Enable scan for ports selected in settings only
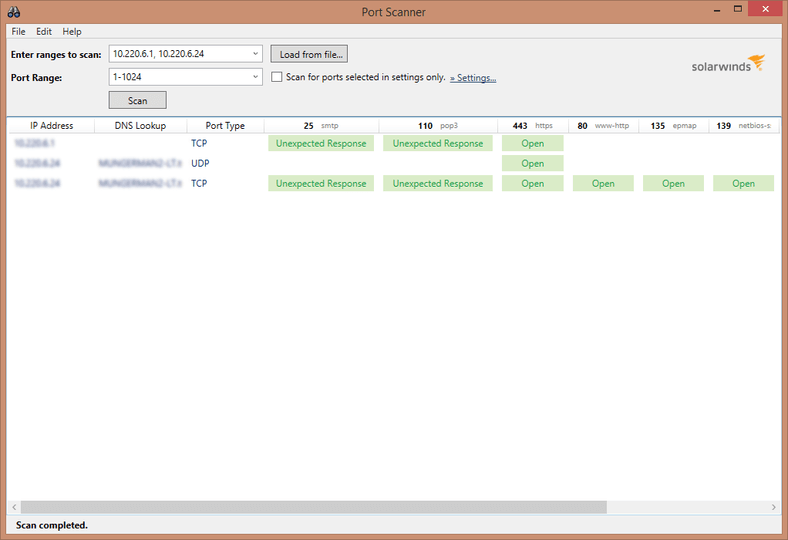This screenshot has width=788, height=540. [x=277, y=77]
